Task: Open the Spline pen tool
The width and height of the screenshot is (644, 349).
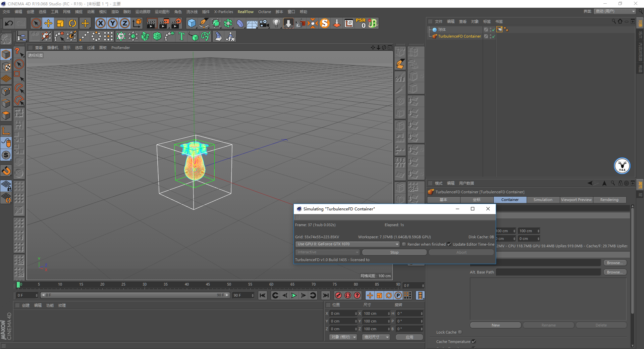Action: coord(204,23)
